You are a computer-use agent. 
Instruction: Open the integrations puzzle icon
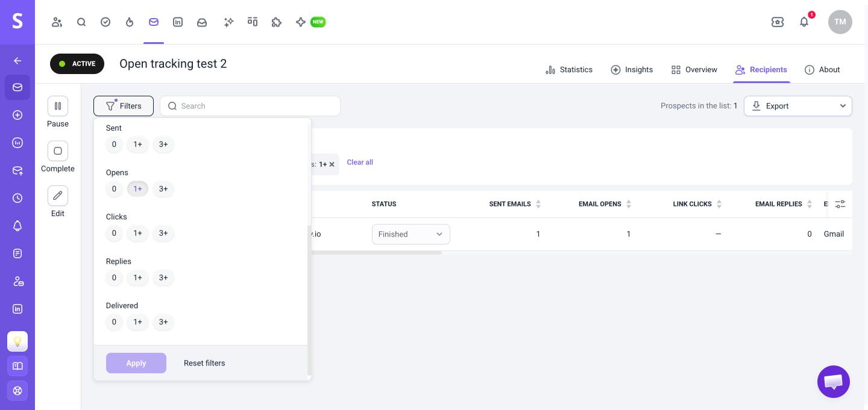point(277,22)
